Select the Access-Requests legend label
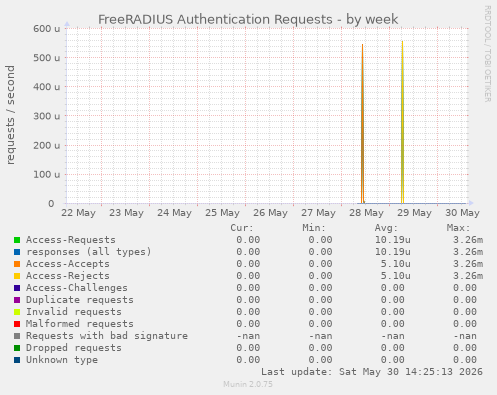497x395 pixels. 71,240
